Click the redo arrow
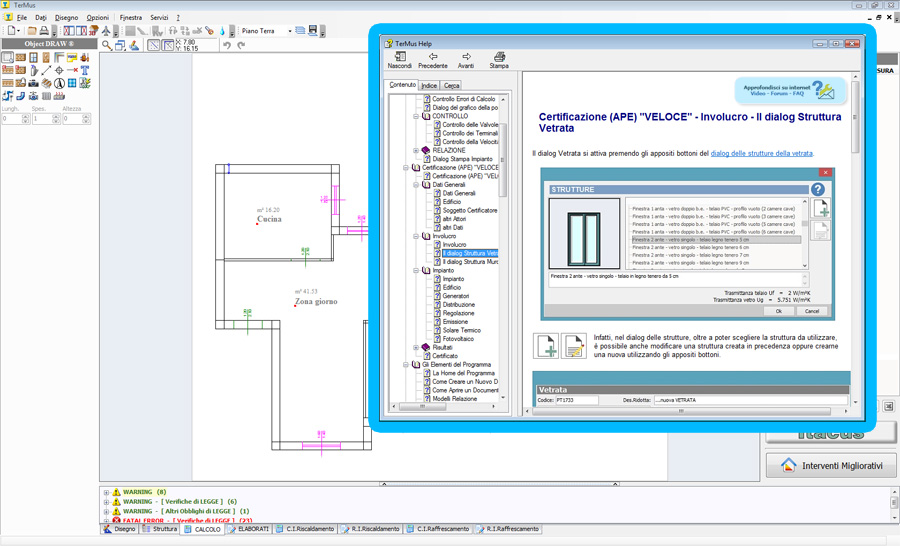Viewport: 900px width, 546px height. point(241,45)
